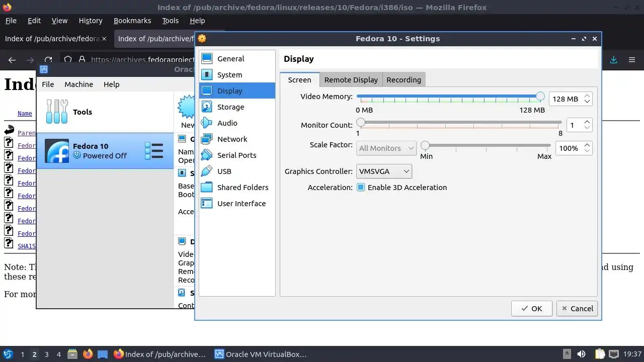
Task: Switch to workspace 4 on taskbar
Action: [58, 354]
